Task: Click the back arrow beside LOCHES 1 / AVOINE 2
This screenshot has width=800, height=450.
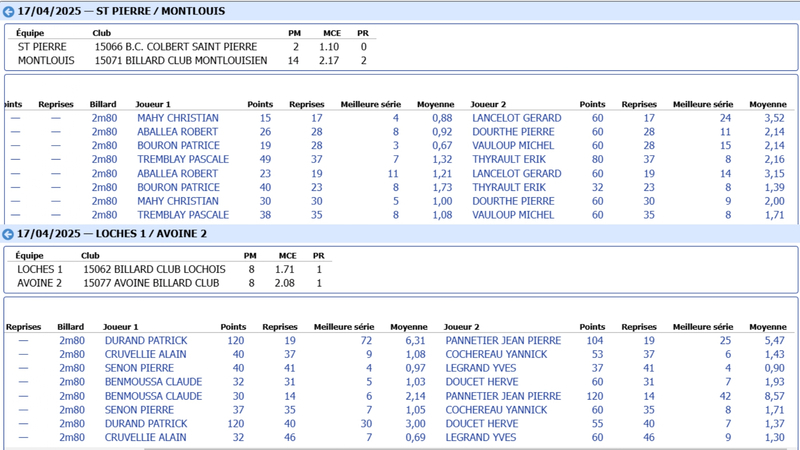Action: tap(8, 234)
